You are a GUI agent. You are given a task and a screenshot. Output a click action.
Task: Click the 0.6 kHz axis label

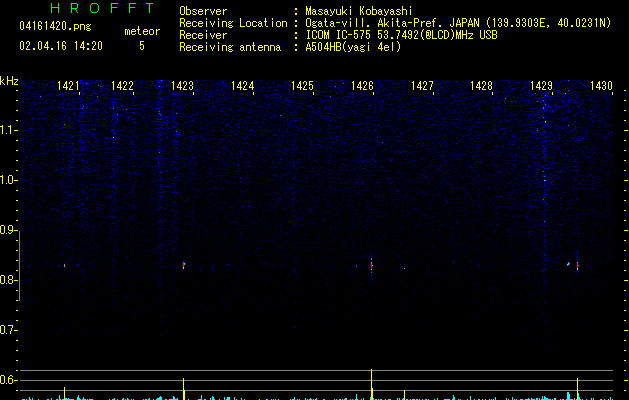(8, 380)
